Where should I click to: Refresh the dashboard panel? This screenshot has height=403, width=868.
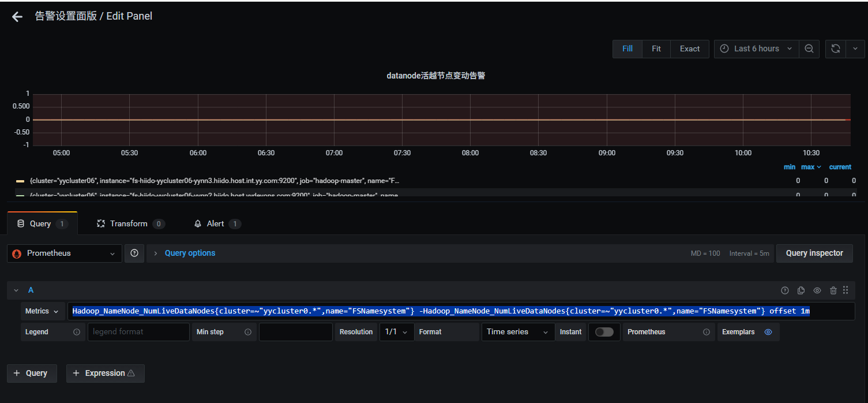[x=835, y=49]
